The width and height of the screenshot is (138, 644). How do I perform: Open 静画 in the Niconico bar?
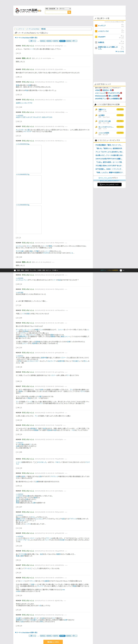click(x=22, y=270)
